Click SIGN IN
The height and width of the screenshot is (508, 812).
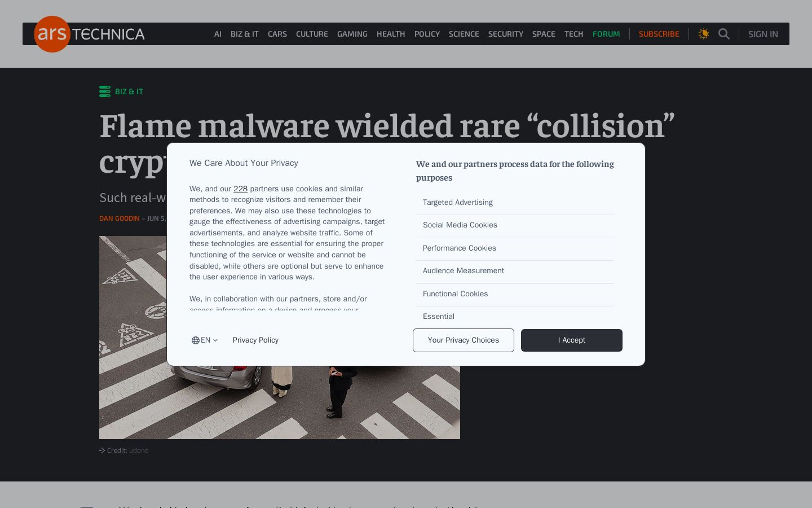tap(763, 34)
